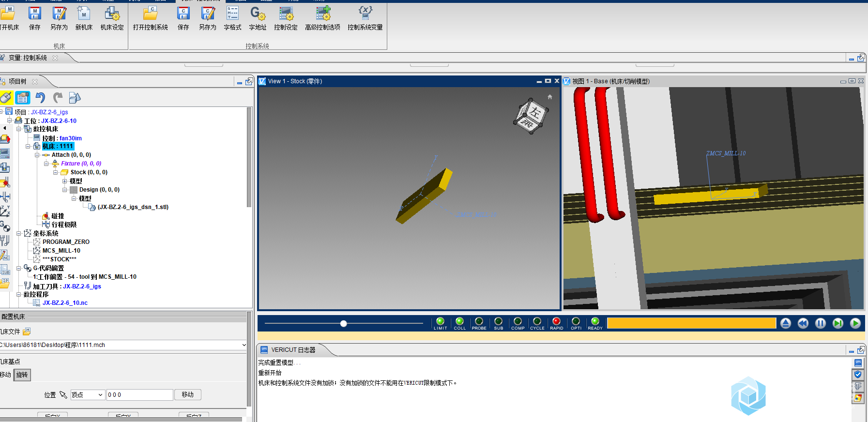
Task: Collapse the Fixture (0, 0, 0) node
Action: pos(46,164)
